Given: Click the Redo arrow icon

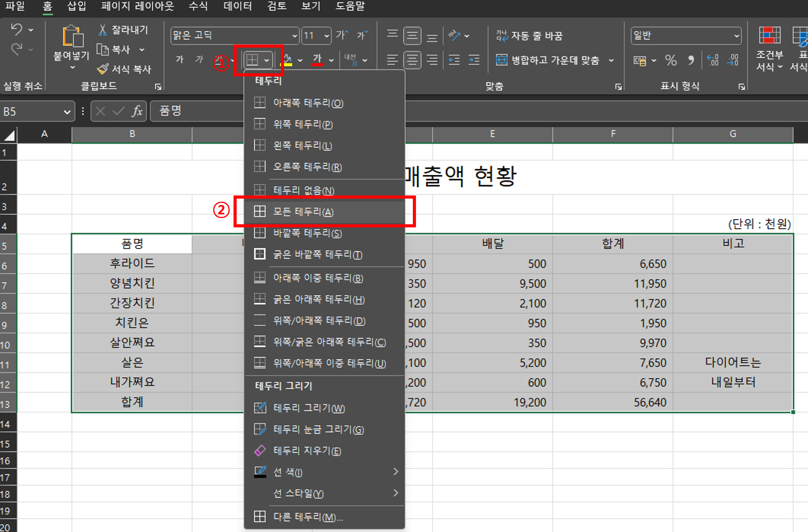Looking at the screenshot, I should tap(17, 50).
